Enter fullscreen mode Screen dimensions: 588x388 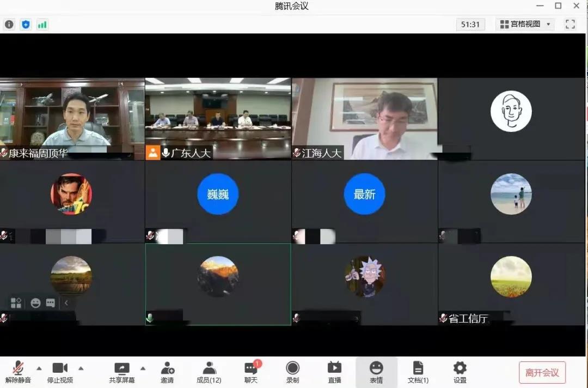click(x=570, y=24)
